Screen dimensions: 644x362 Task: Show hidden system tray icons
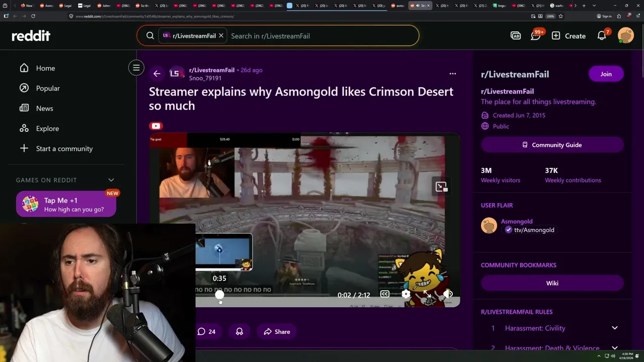599,356
